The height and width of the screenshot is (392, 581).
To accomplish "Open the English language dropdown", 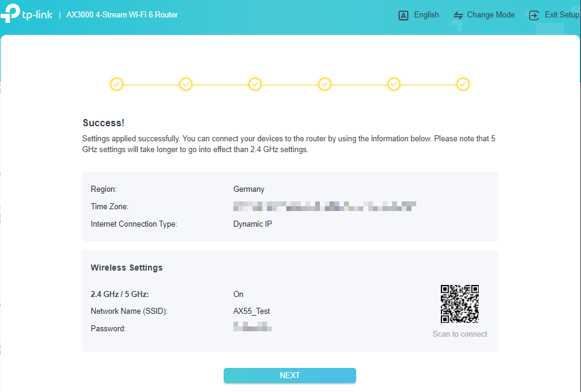I will point(426,15).
